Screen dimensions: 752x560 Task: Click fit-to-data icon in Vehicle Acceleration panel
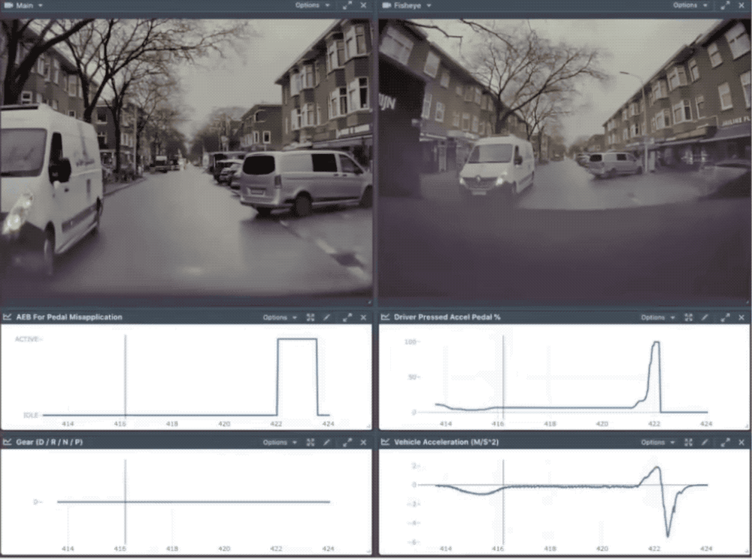pyautogui.click(x=688, y=443)
